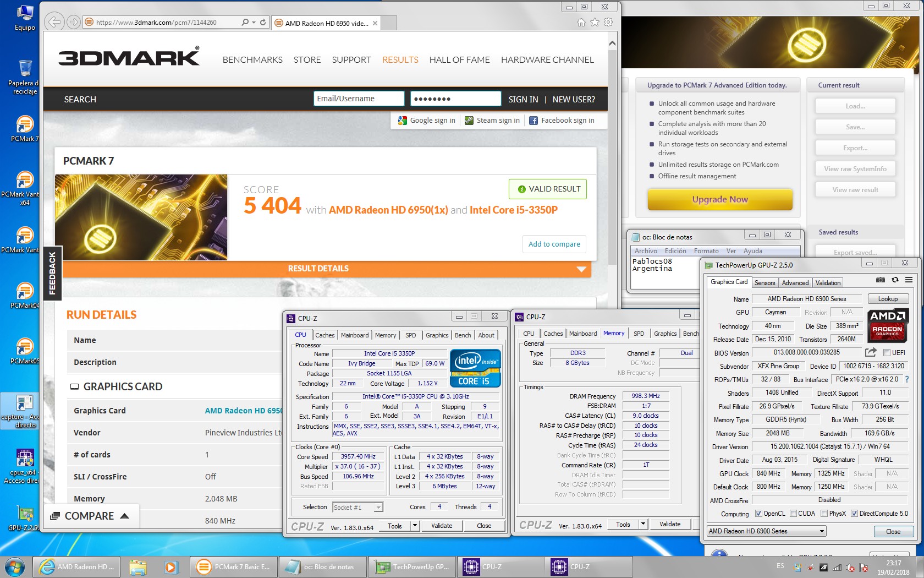924x578 pixels.
Task: Open Equipo desktop icon
Action: coord(25,18)
